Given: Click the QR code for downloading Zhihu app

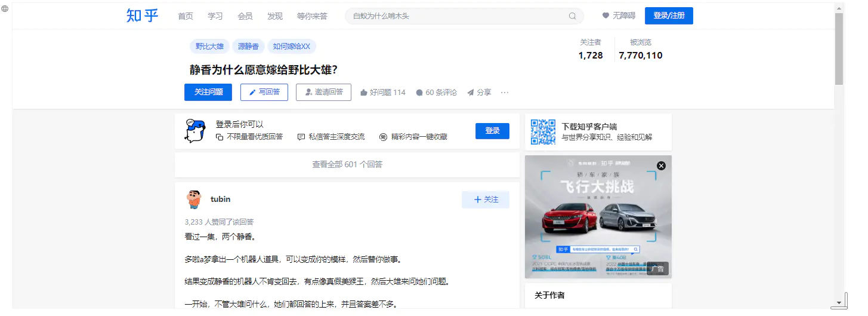Looking at the screenshot, I should click(x=543, y=132).
